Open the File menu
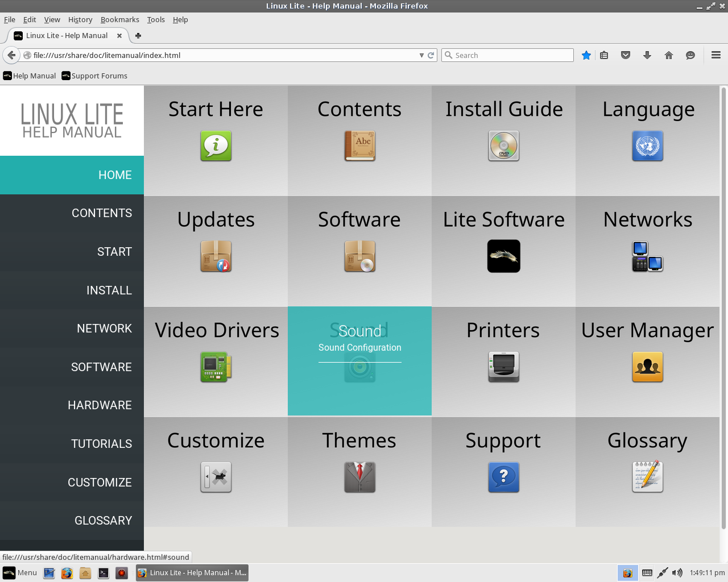Viewport: 728px width, 582px height. tap(10, 19)
